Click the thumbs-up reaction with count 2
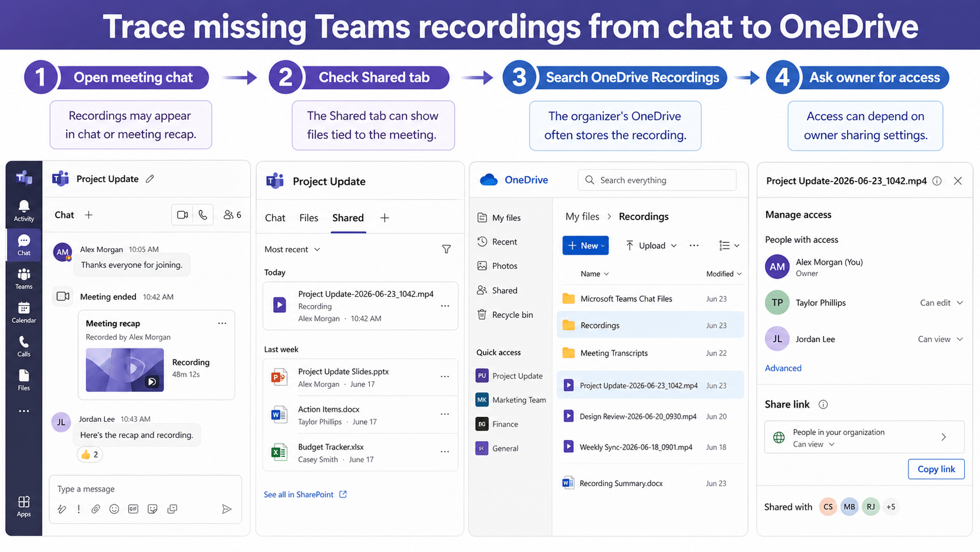The image size is (980, 552). click(90, 455)
